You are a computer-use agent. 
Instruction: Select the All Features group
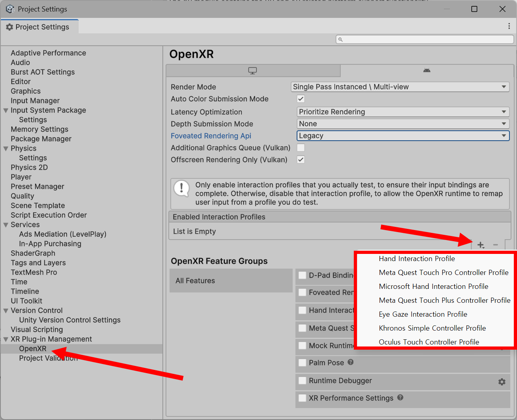click(231, 281)
